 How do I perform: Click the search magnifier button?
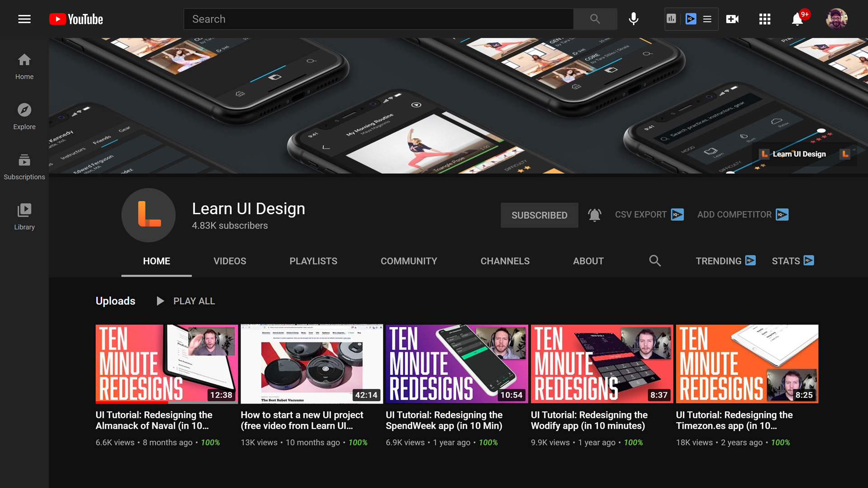pyautogui.click(x=595, y=19)
